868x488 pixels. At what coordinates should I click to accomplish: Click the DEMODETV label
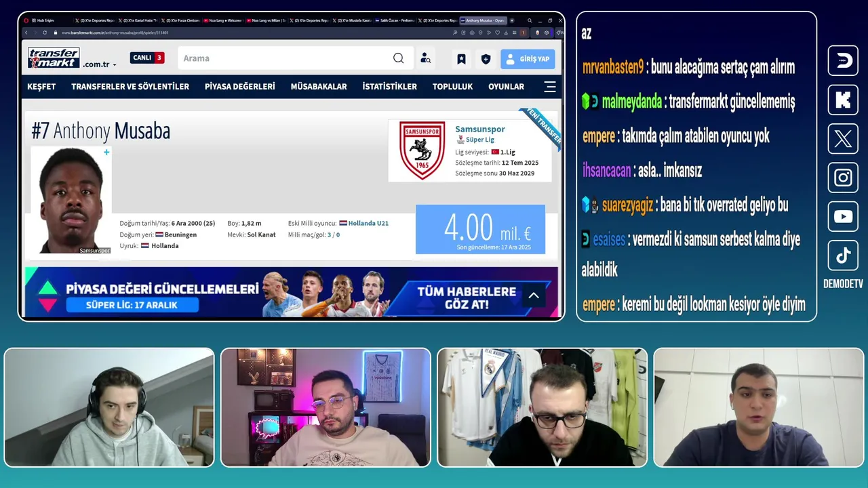[843, 285]
